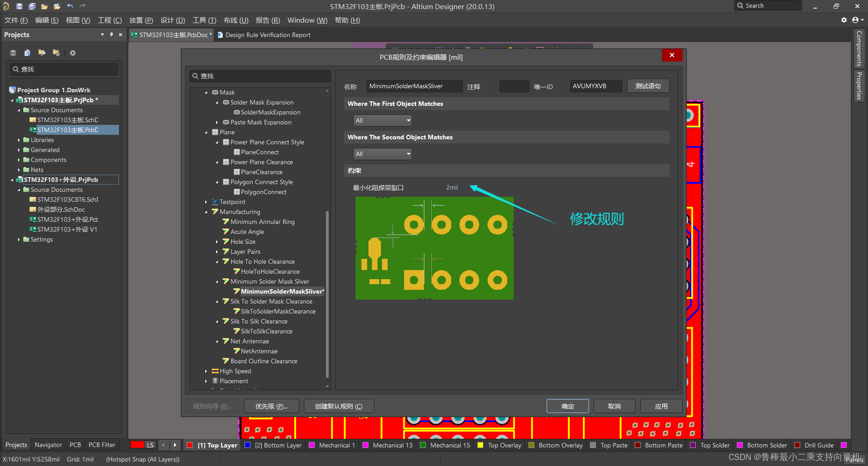Select the HoleToHoleClearance rule
The width and height of the screenshot is (868, 466).
click(270, 271)
